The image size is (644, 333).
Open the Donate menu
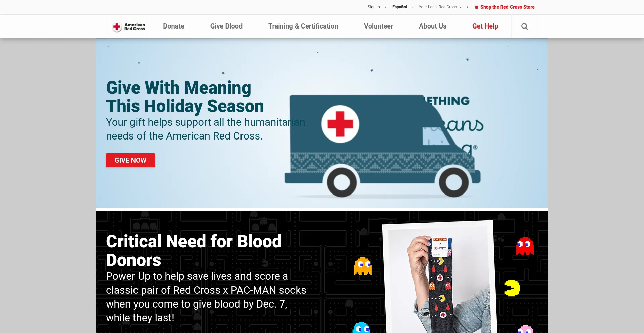(x=174, y=26)
